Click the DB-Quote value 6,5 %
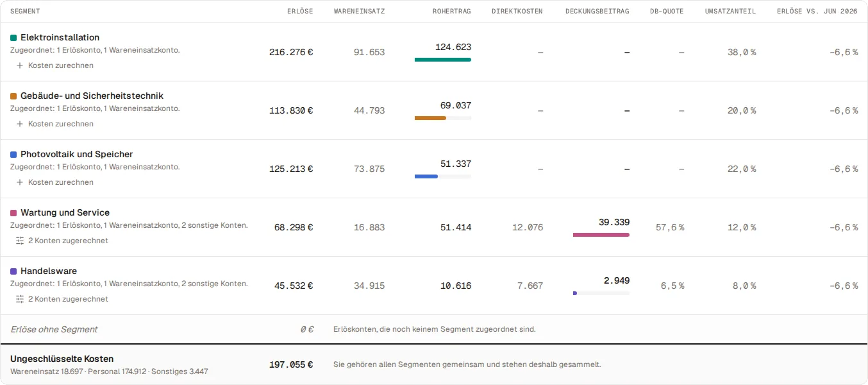This screenshot has width=868, height=385. click(672, 286)
